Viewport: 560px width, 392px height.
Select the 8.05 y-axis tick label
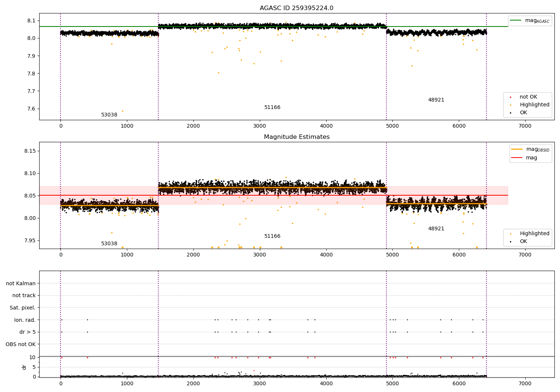pyautogui.click(x=30, y=196)
